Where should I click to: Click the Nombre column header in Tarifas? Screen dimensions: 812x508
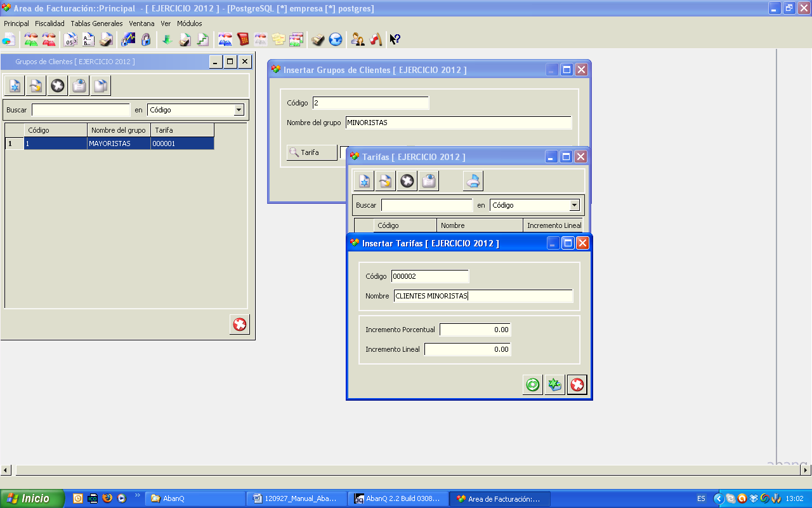point(480,225)
